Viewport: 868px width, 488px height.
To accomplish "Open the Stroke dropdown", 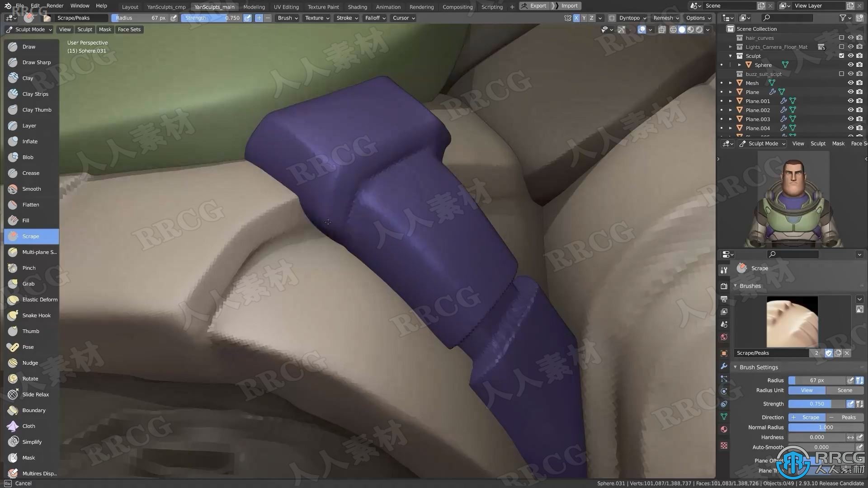I will [x=347, y=18].
